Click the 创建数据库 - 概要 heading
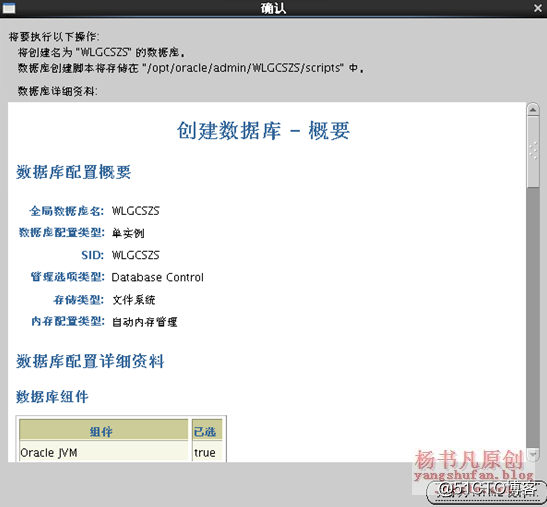Image resolution: width=547 pixels, height=507 pixels. click(263, 131)
